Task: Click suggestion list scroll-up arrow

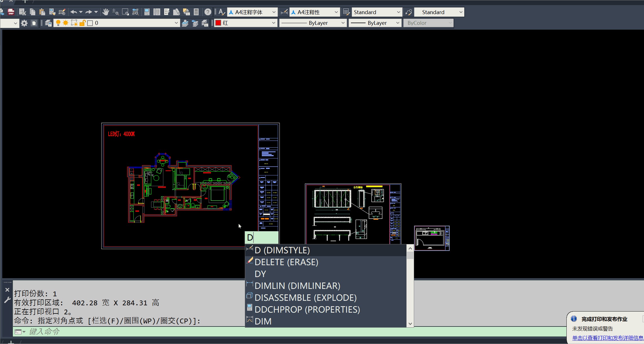Action: point(410,248)
